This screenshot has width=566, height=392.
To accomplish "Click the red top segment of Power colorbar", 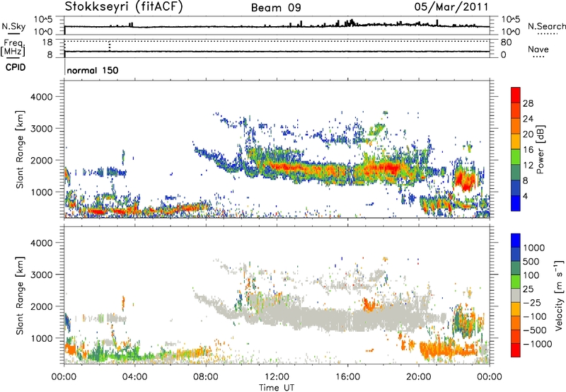I will pyautogui.click(x=516, y=95).
